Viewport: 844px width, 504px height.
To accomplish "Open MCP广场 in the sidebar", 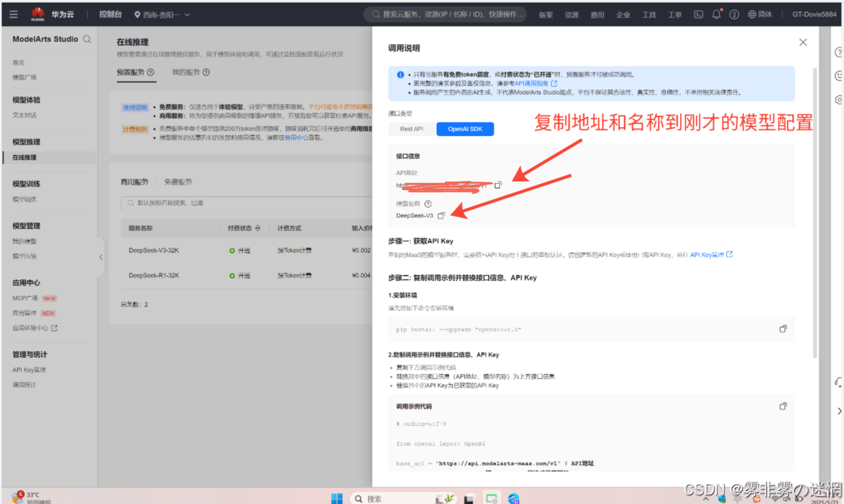I will click(x=25, y=298).
